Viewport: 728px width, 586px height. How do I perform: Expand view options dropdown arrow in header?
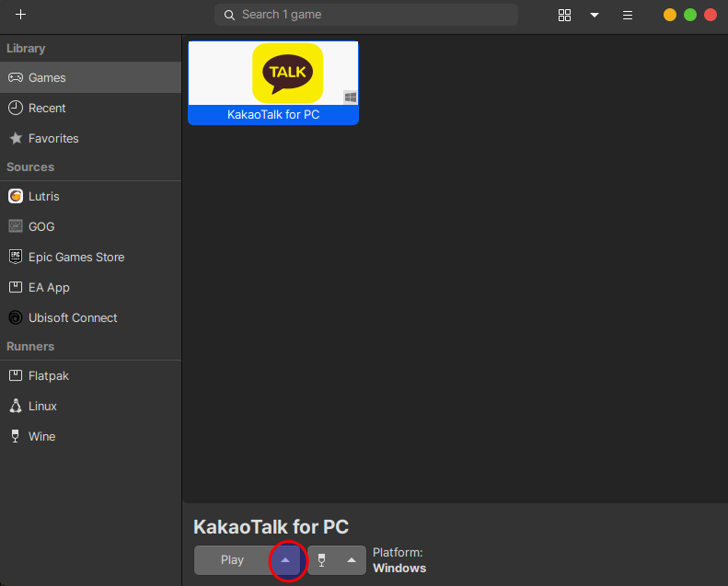pos(595,15)
